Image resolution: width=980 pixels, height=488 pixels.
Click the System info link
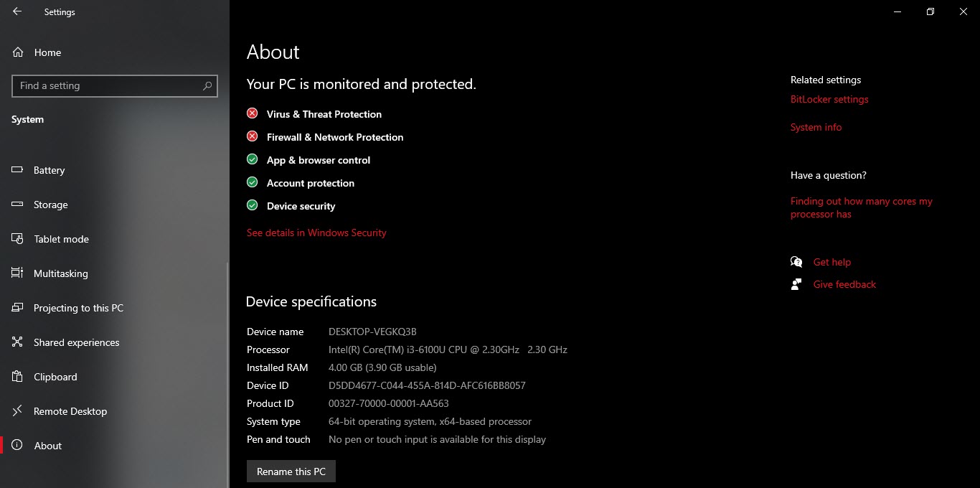(x=816, y=127)
